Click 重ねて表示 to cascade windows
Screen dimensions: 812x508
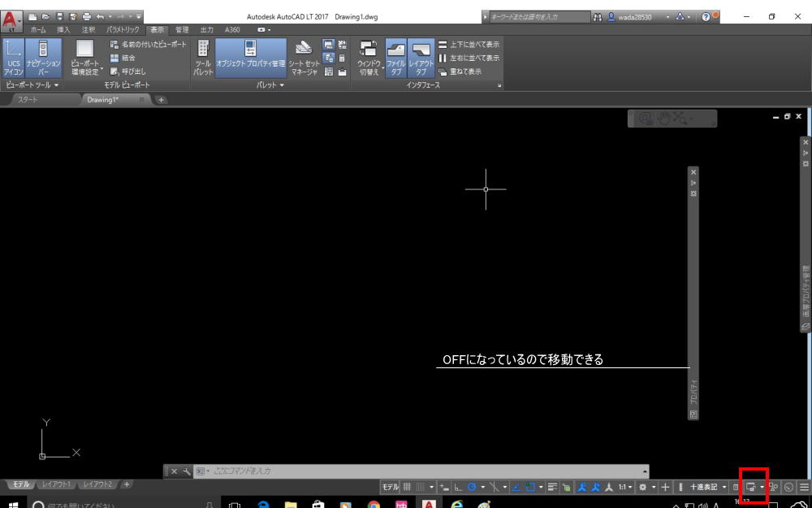coord(460,72)
